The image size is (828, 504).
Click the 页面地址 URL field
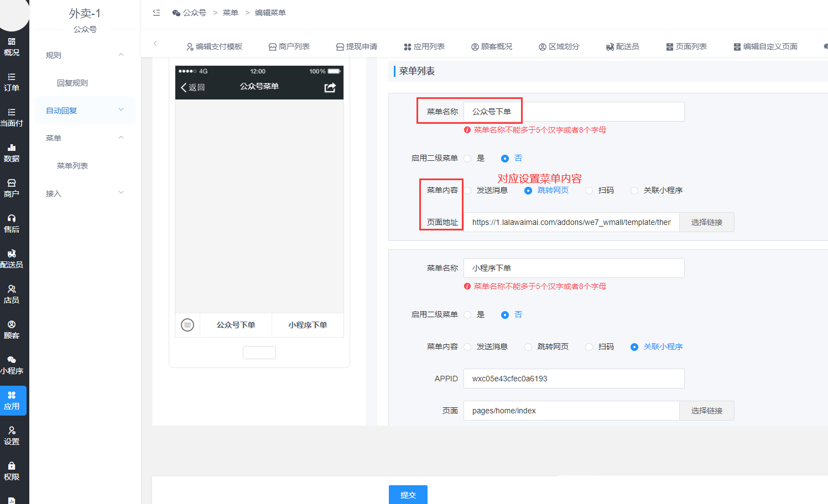click(571, 222)
